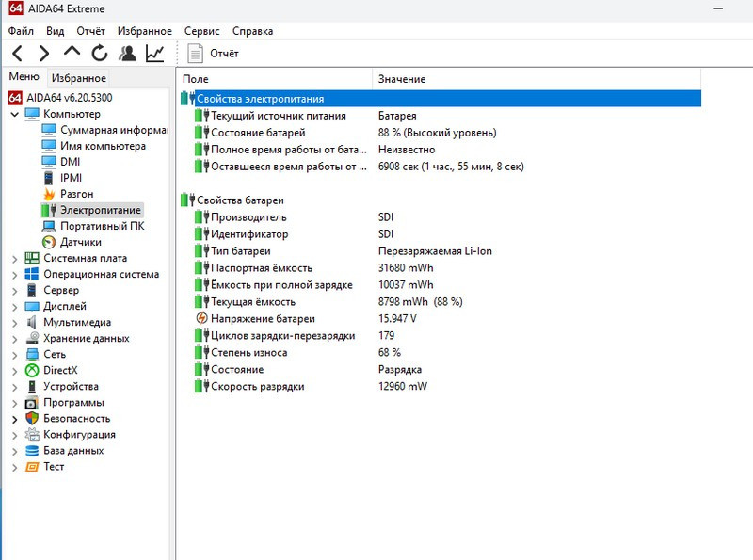Viewport: 753px width, 560px height.
Task: Open the graph chart toolbar icon
Action: [x=155, y=54]
